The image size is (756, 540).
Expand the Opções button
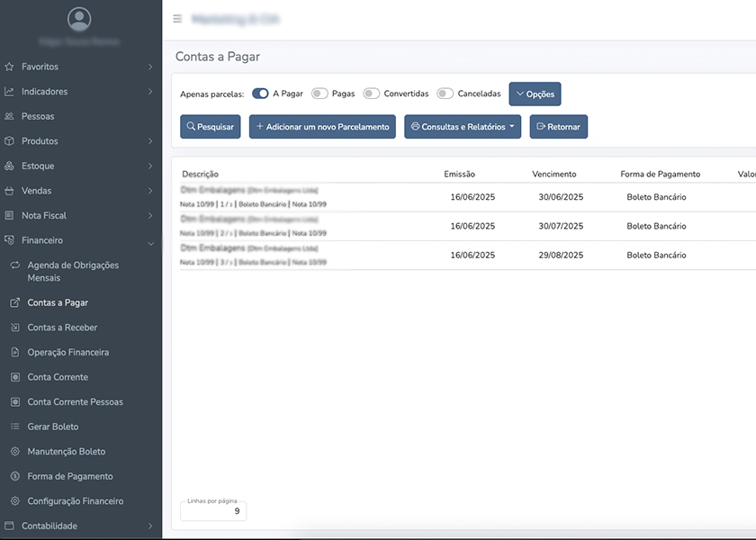coord(535,94)
